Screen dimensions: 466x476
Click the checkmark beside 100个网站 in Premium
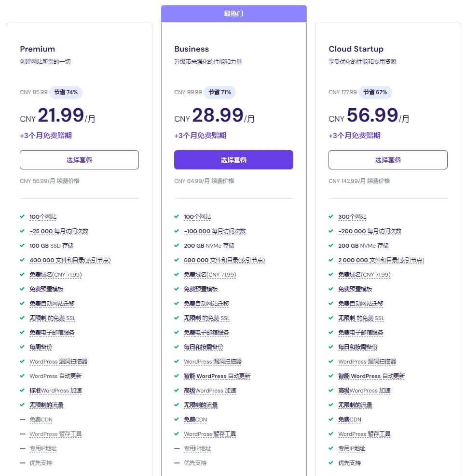point(22,217)
